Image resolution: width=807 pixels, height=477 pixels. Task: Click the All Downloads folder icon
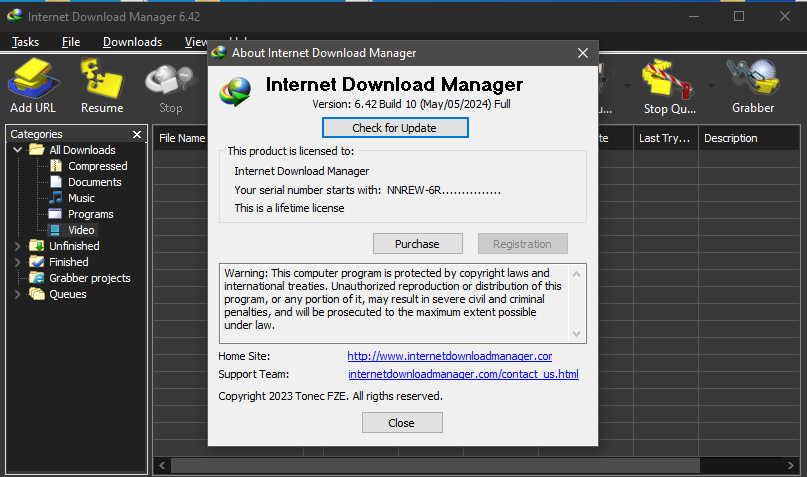click(x=37, y=150)
